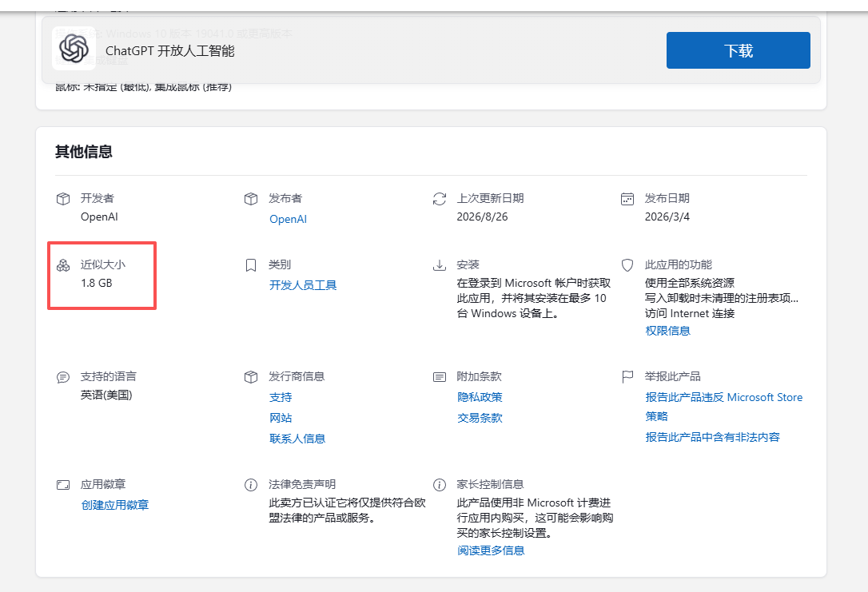Click the 举报此产品 flag icon
This screenshot has width=868, height=592.
click(627, 377)
